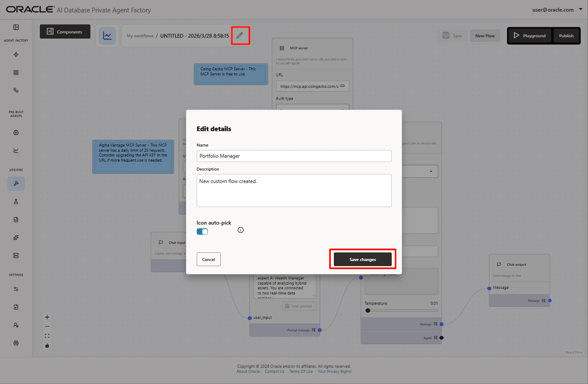Click the MCP server node title
This screenshot has height=384, width=588.
[299, 48]
